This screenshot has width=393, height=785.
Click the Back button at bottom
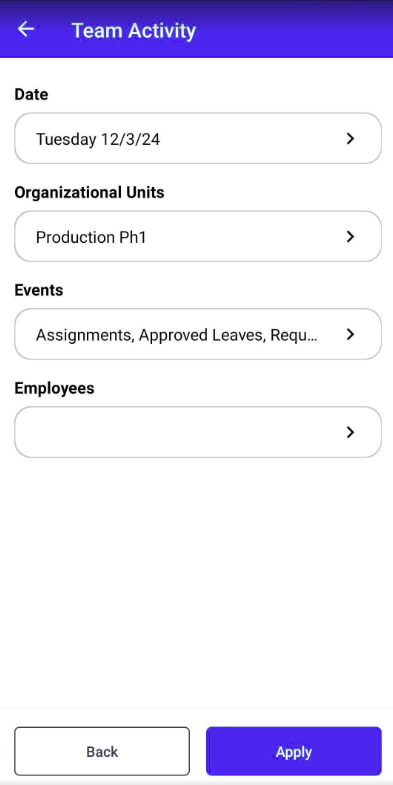pyautogui.click(x=102, y=751)
